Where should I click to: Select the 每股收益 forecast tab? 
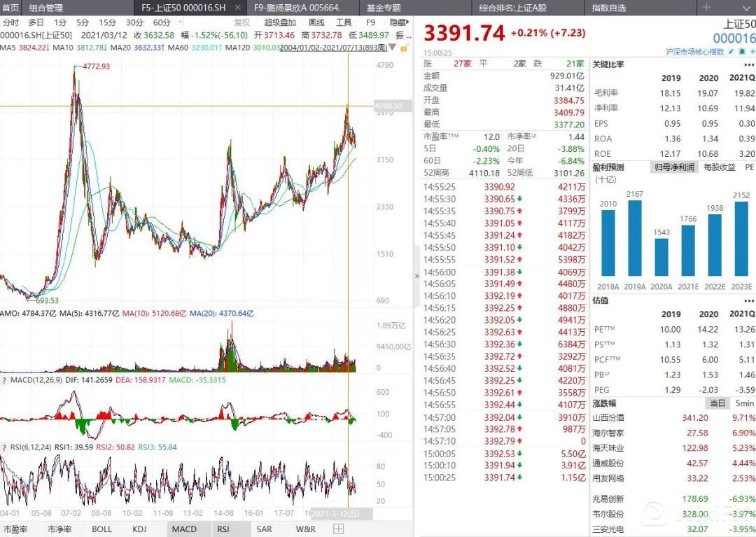coord(719,168)
